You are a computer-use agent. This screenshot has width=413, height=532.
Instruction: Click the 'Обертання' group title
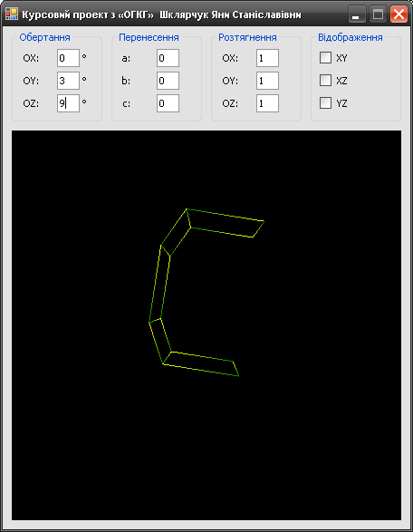44,37
